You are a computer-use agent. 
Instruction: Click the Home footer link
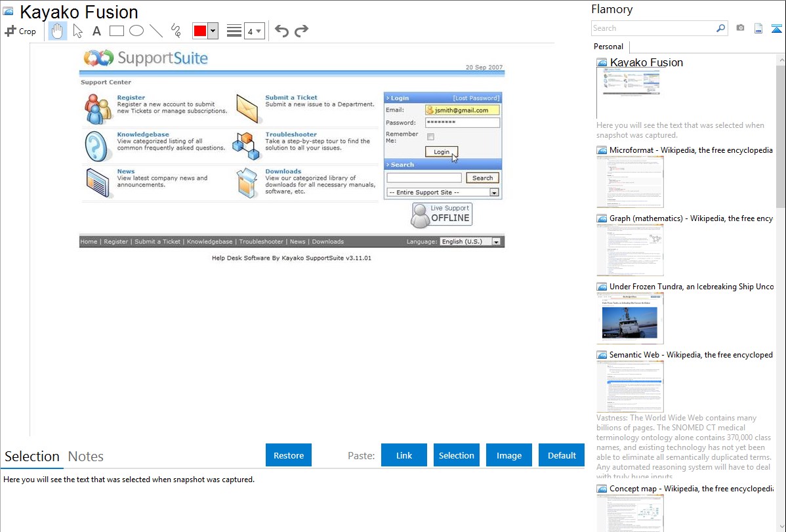pos(89,241)
